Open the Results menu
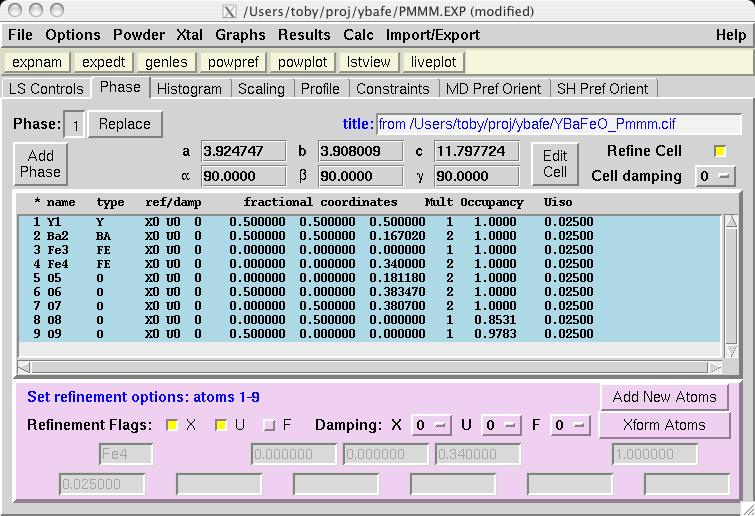 304,35
